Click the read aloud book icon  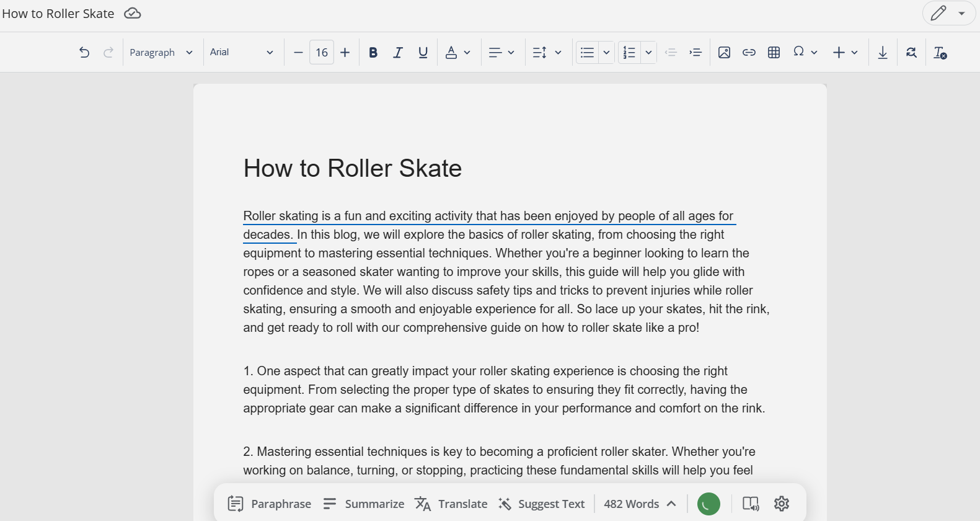point(751,504)
